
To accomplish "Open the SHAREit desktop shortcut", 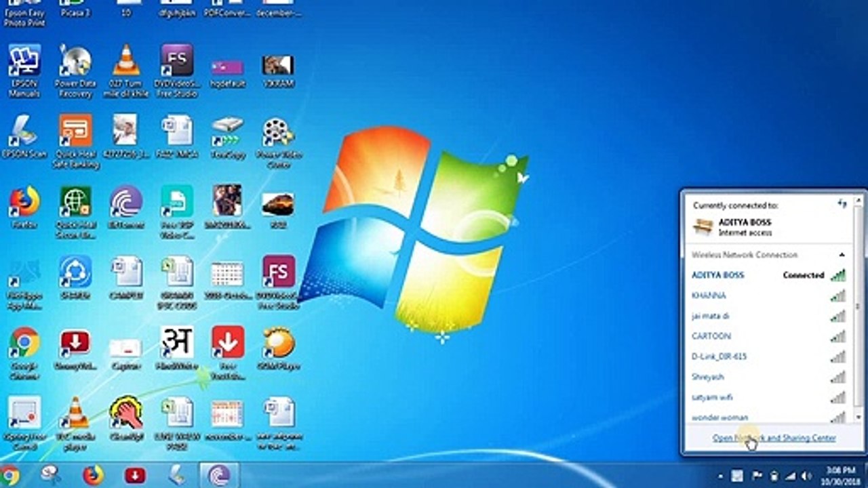I will (x=75, y=277).
